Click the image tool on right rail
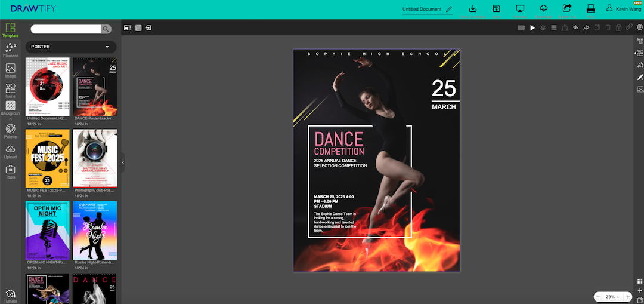 click(x=640, y=89)
